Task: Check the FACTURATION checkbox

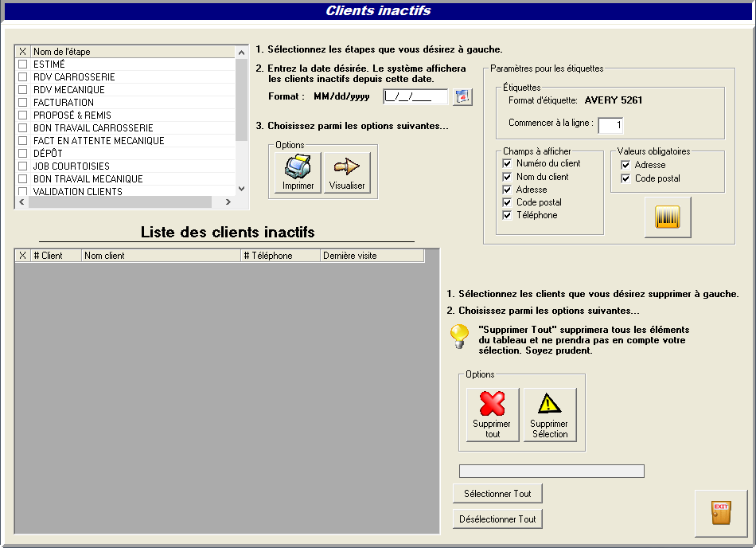Action: click(22, 102)
